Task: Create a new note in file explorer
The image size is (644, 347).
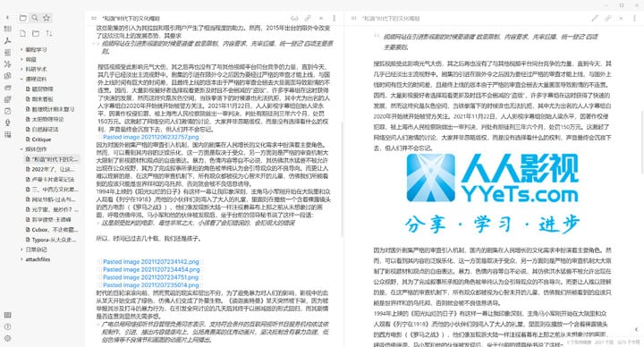Action: tap(23, 34)
